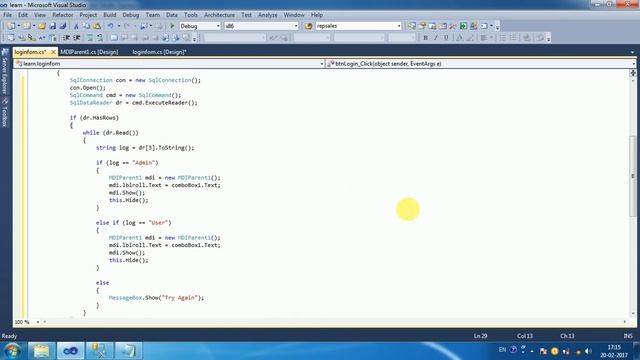640x360 pixels.
Task: Open Solution Explorer via toolbar icon
Action: [411, 26]
